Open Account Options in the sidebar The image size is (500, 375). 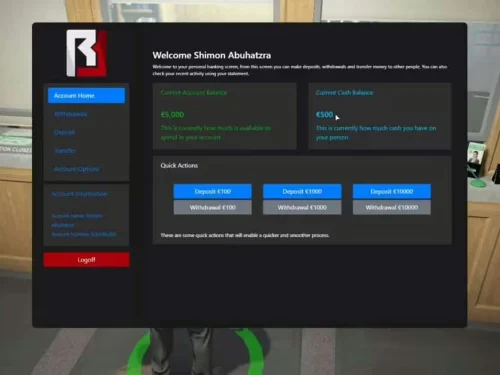pyautogui.click(x=77, y=169)
